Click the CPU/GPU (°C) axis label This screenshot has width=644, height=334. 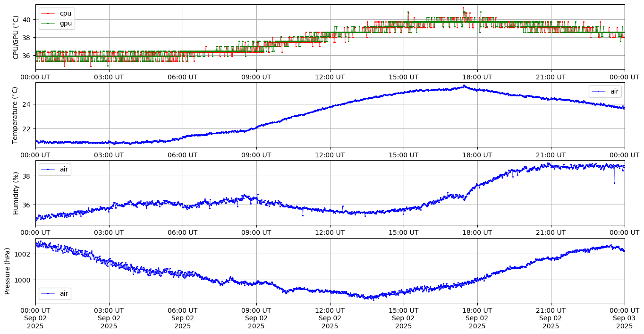[16, 37]
